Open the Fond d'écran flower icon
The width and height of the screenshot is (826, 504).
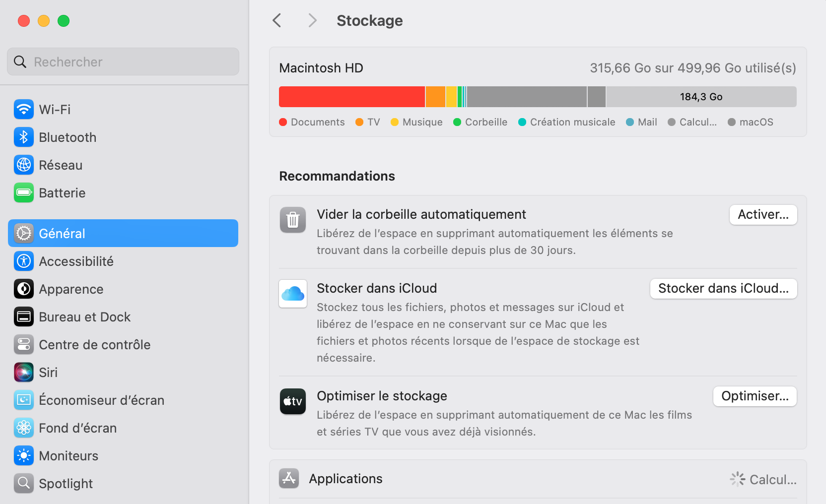[x=24, y=428]
